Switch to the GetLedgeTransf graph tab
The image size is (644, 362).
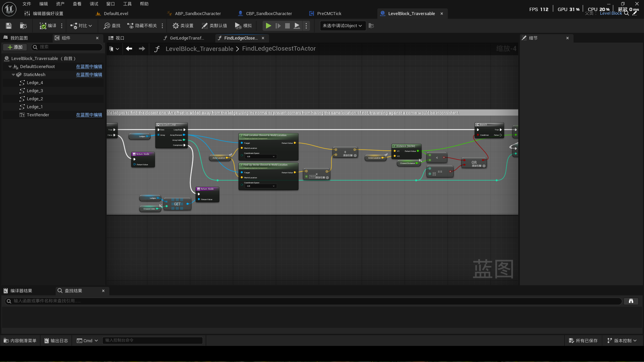[x=186, y=38]
